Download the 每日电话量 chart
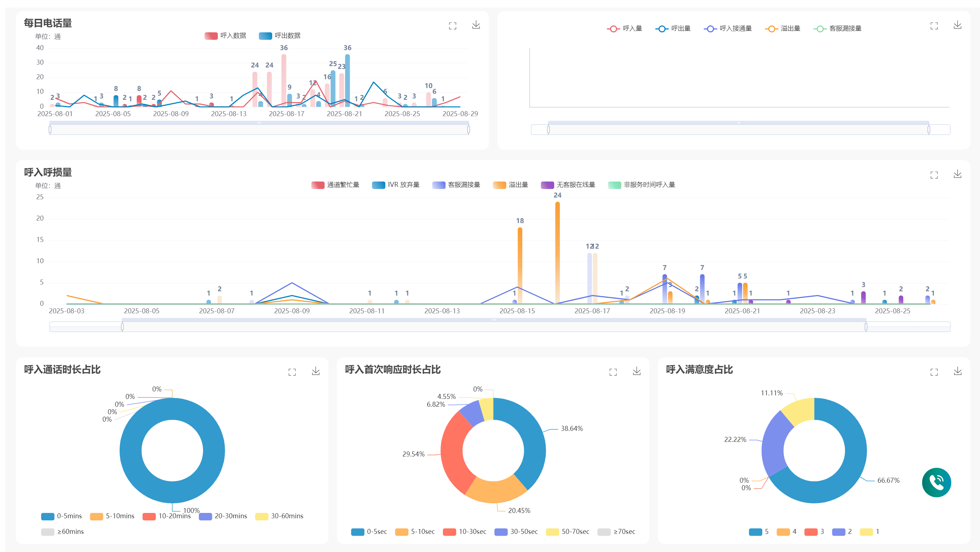The image size is (980, 552). [x=476, y=25]
